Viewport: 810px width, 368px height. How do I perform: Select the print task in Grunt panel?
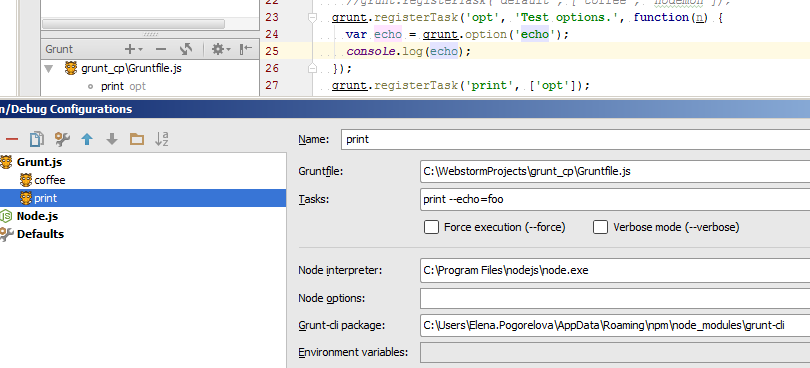[x=112, y=86]
